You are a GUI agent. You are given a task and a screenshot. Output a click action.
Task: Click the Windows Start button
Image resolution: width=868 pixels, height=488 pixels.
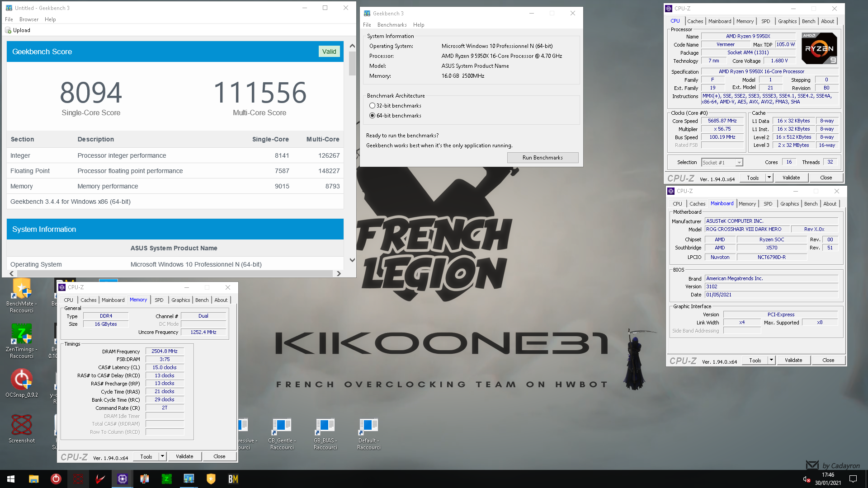(11, 479)
